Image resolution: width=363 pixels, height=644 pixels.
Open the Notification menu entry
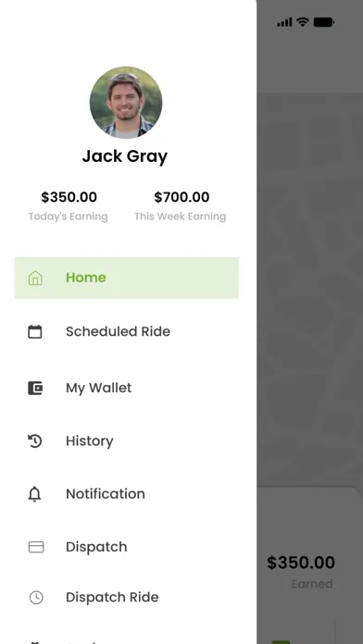[106, 494]
